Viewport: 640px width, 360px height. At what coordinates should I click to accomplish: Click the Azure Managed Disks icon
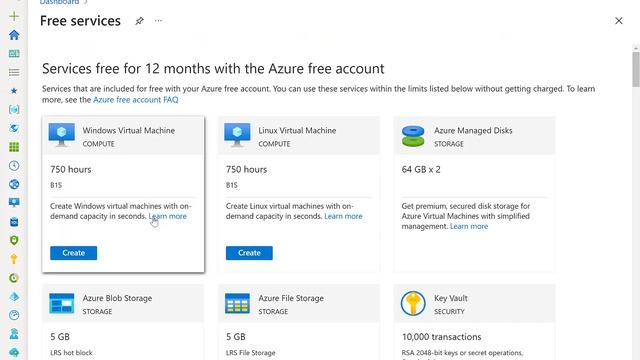click(x=413, y=136)
